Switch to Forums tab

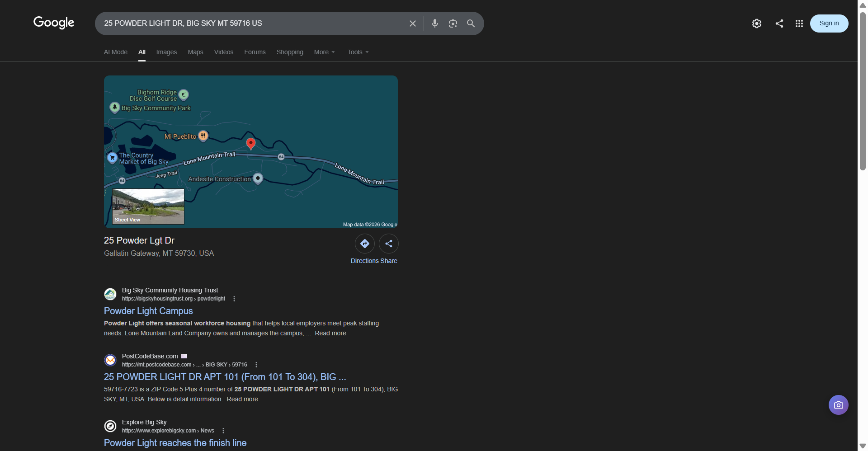[x=255, y=52]
